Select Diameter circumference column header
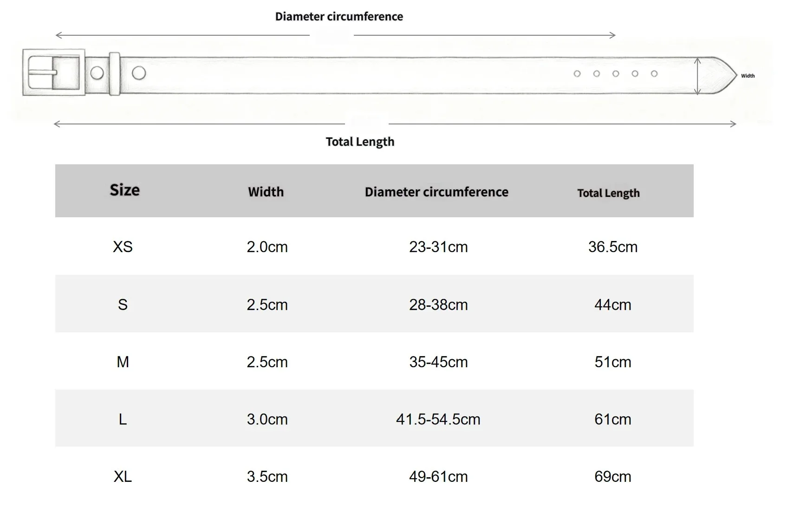The height and width of the screenshot is (532, 794). (x=436, y=192)
